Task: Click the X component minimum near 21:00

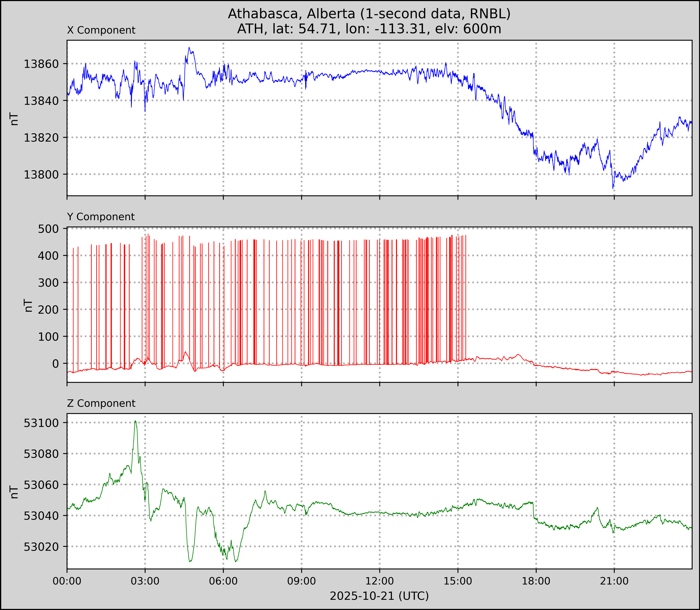Action: [613, 188]
